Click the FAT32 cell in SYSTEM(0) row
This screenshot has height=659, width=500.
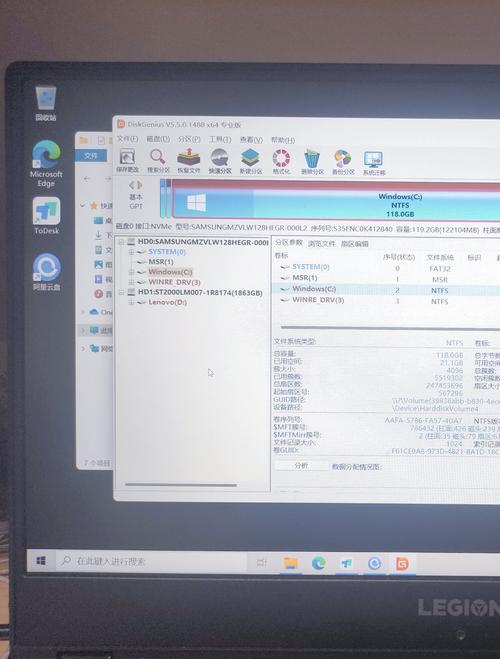click(439, 269)
